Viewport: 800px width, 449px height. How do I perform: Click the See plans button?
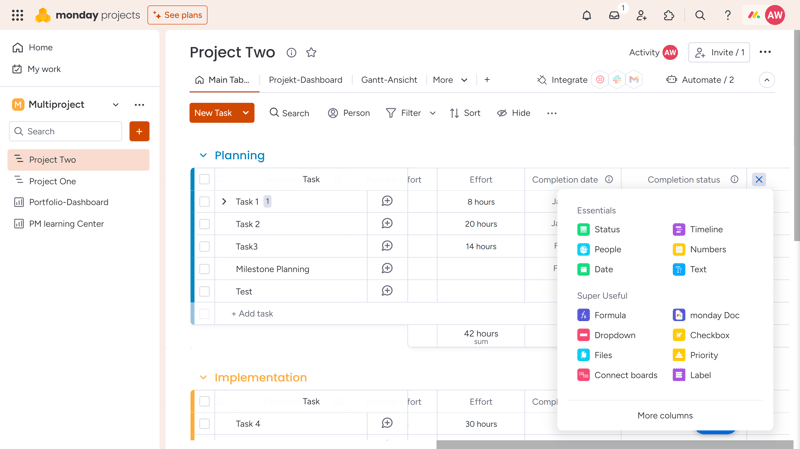tap(178, 15)
